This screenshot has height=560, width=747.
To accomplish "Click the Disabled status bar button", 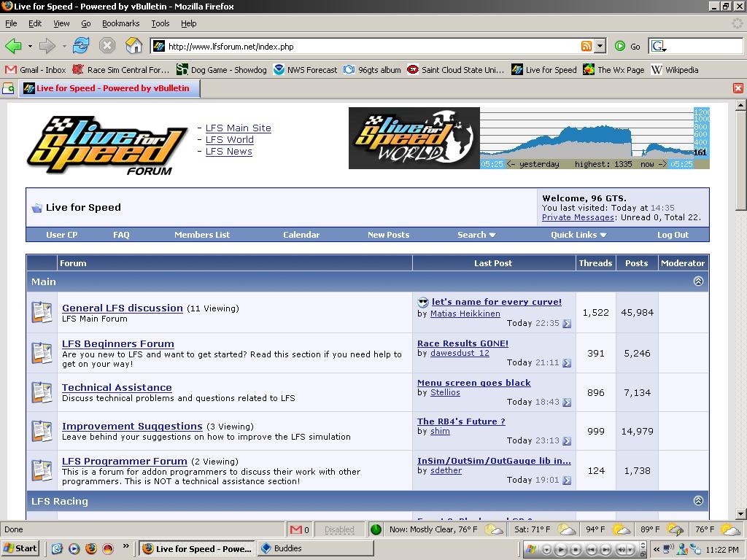I will click(339, 529).
